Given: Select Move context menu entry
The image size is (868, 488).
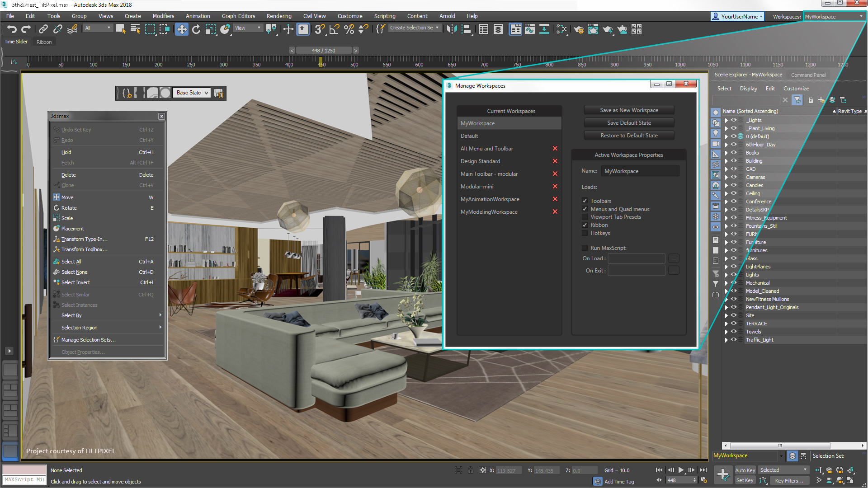Looking at the screenshot, I should pyautogui.click(x=67, y=197).
